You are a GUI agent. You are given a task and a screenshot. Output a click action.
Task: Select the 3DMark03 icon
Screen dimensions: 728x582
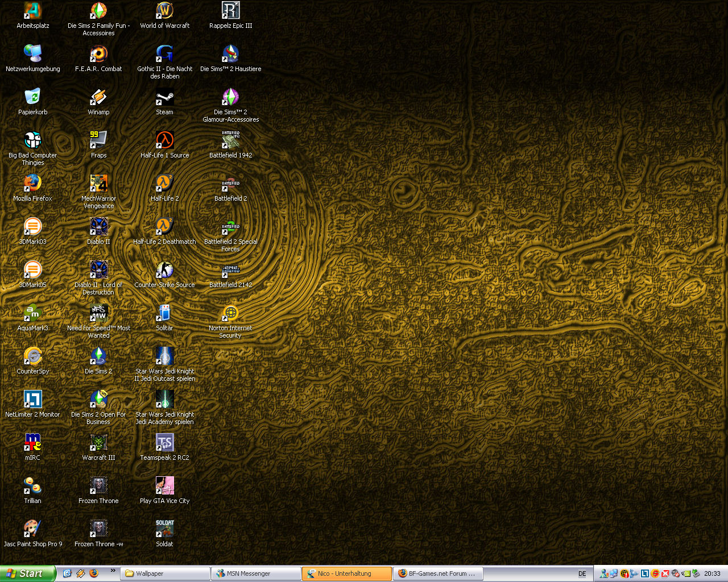[33, 231]
